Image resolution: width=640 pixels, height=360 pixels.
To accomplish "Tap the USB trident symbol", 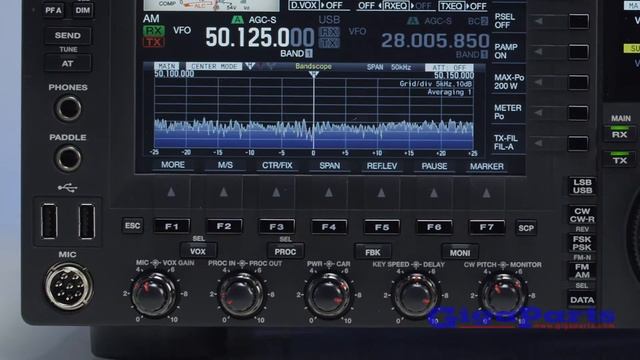I will (67, 188).
